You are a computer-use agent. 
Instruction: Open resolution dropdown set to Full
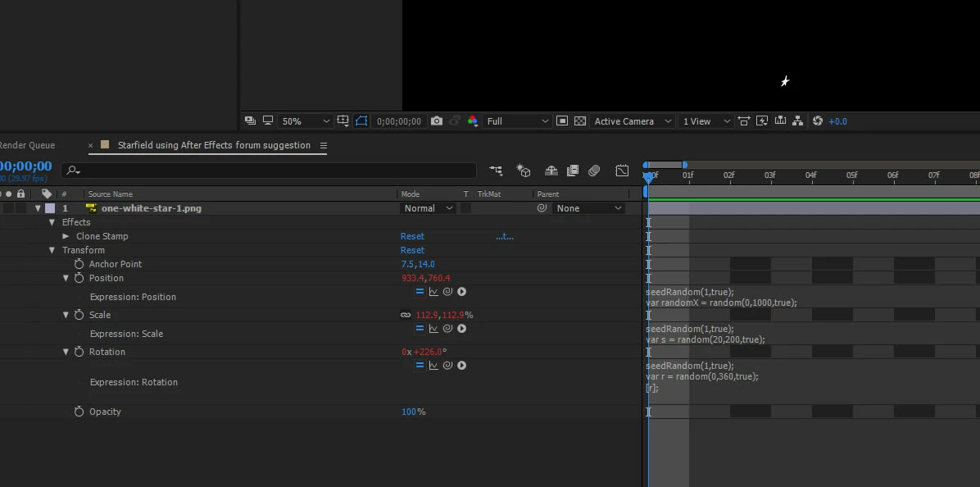click(x=517, y=121)
